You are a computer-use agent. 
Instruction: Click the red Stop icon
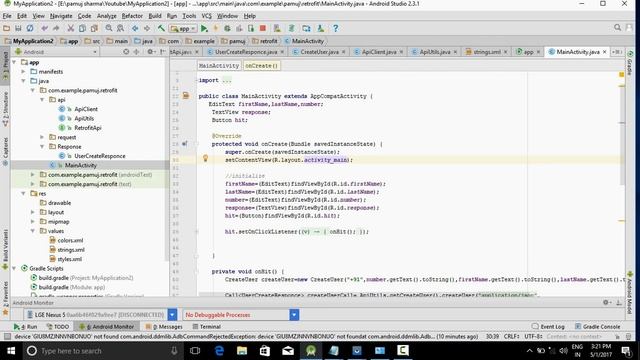(263, 28)
